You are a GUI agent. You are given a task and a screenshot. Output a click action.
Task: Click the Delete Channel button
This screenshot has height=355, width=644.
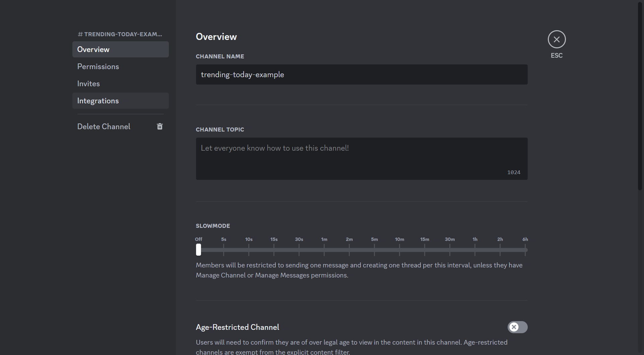pyautogui.click(x=120, y=126)
